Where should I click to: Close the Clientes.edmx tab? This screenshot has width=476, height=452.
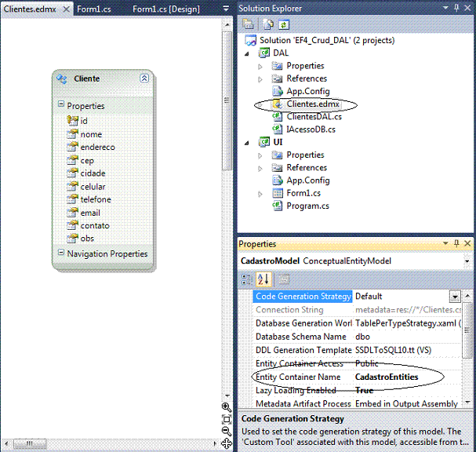66,9
